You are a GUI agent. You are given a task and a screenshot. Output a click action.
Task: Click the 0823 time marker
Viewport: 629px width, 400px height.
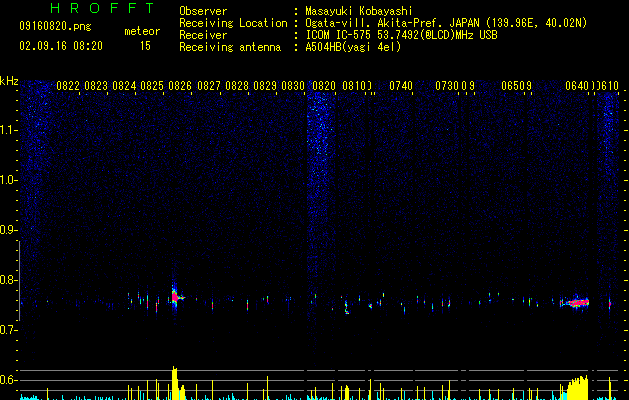[96, 85]
